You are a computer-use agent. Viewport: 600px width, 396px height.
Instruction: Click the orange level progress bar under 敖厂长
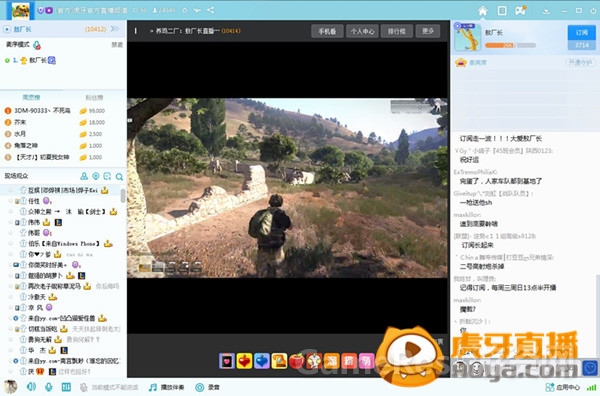(x=510, y=45)
